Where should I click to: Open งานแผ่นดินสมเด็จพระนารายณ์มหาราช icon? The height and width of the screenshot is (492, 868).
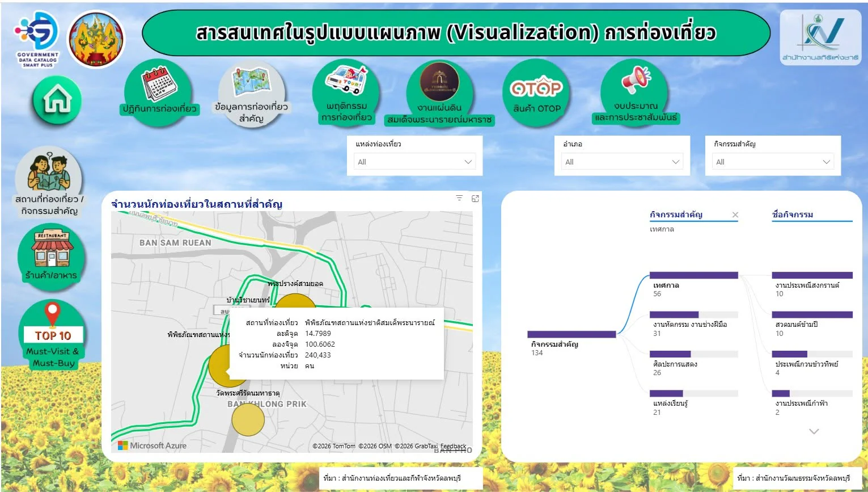point(439,94)
